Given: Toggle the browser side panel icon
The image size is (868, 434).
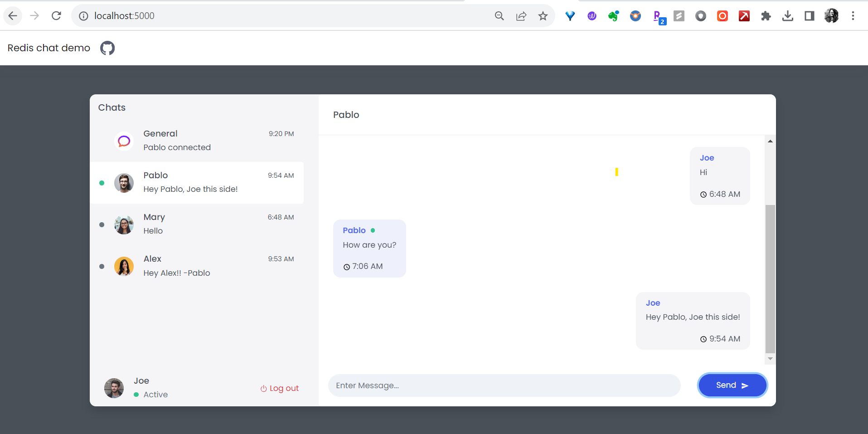Looking at the screenshot, I should (810, 16).
